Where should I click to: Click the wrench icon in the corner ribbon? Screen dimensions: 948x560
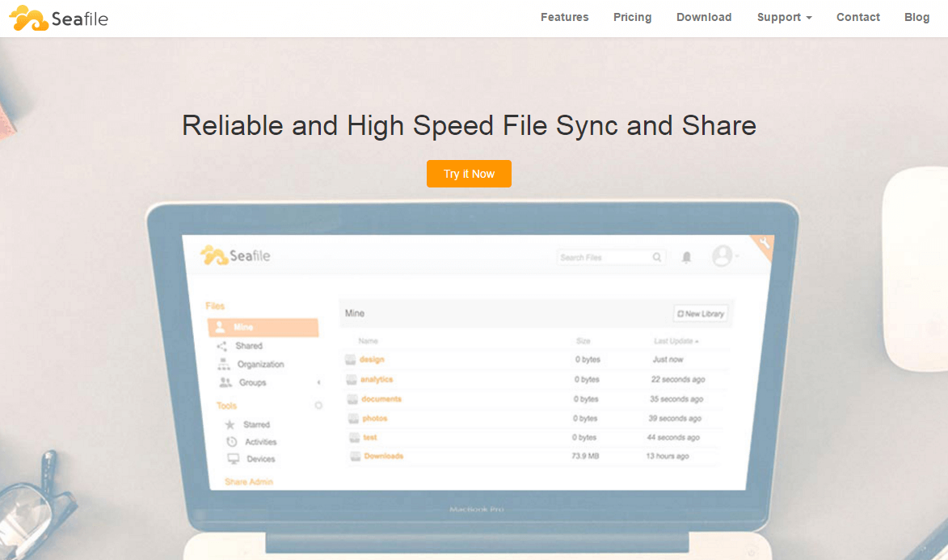tap(765, 243)
